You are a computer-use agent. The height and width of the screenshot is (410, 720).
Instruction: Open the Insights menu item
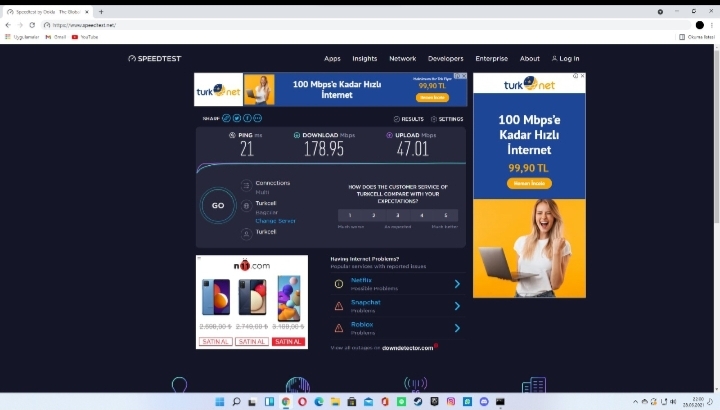[365, 58]
